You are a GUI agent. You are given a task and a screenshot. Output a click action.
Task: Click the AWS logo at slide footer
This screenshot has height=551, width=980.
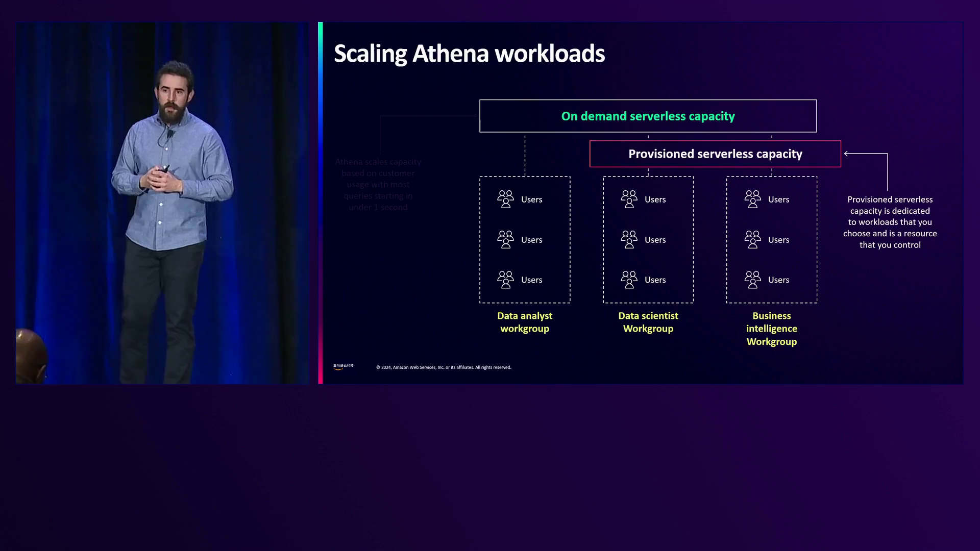pyautogui.click(x=343, y=366)
